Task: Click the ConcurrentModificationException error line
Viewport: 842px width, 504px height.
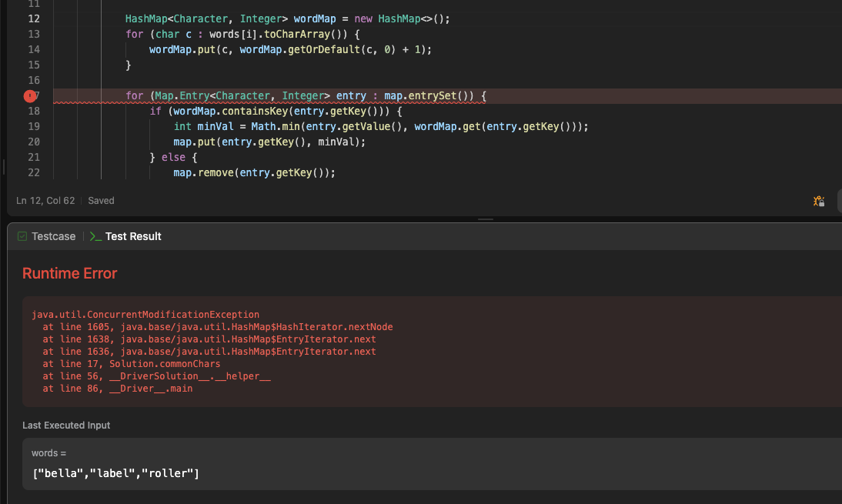Action: tap(145, 315)
